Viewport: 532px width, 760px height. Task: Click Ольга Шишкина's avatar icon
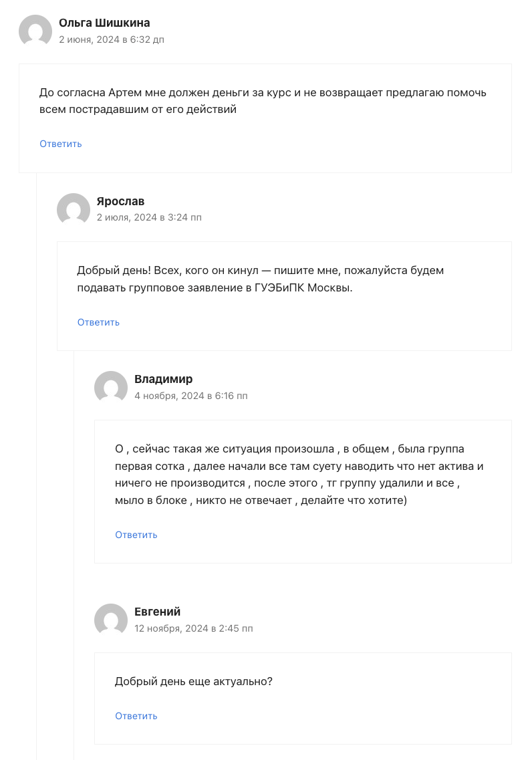[35, 31]
